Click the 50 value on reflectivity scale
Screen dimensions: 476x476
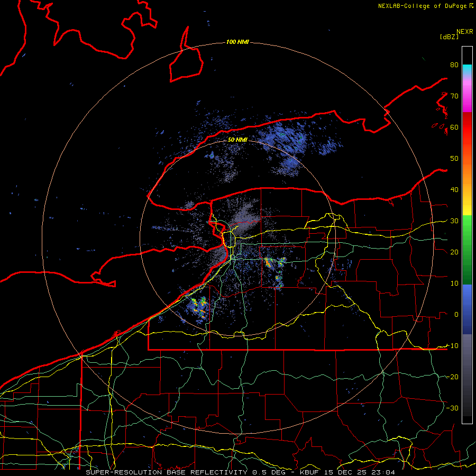click(x=454, y=159)
